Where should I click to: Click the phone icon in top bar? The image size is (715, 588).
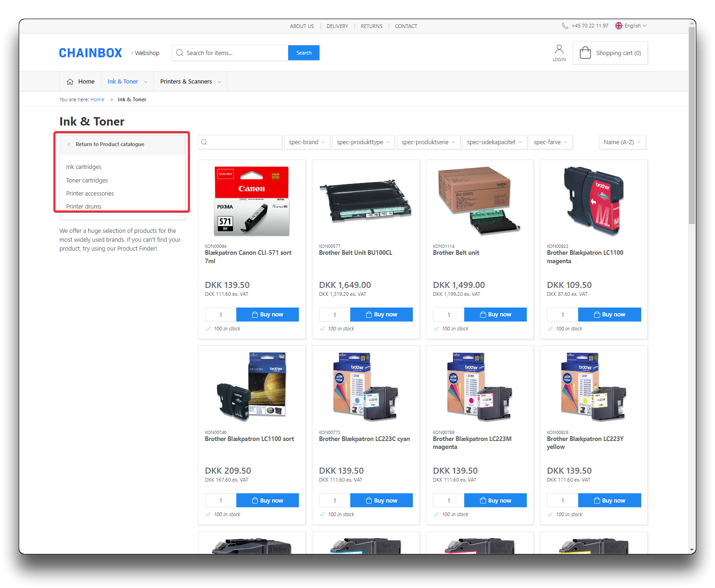pos(565,26)
